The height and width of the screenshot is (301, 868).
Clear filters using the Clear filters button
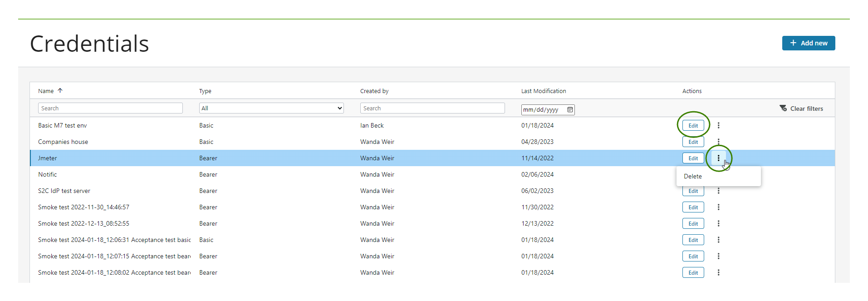[801, 109]
